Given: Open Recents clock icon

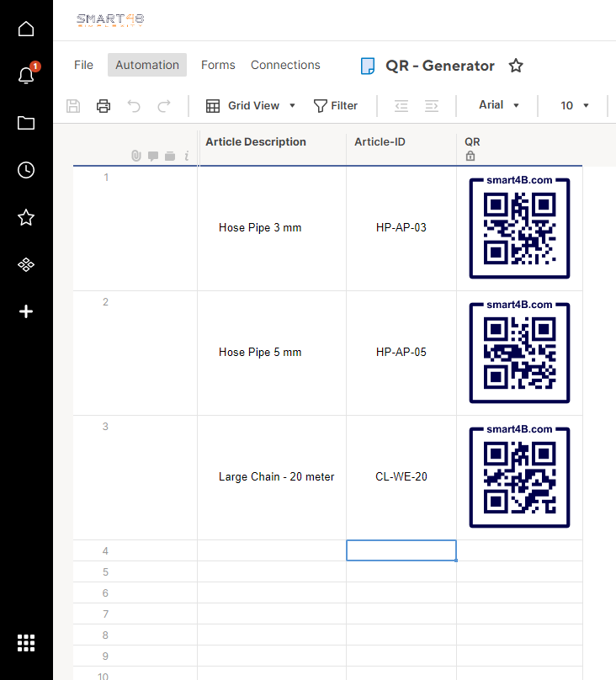Looking at the screenshot, I should tap(26, 170).
